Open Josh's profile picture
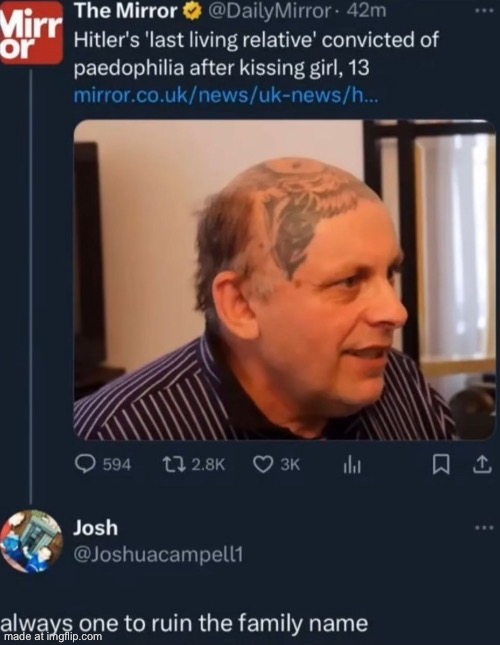Image resolution: width=500 pixels, height=645 pixels. point(32,541)
